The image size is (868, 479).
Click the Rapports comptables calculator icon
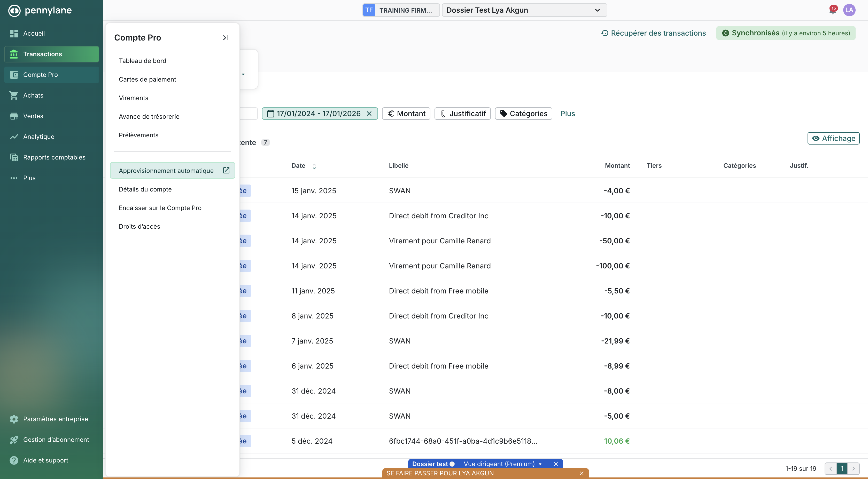pyautogui.click(x=14, y=157)
